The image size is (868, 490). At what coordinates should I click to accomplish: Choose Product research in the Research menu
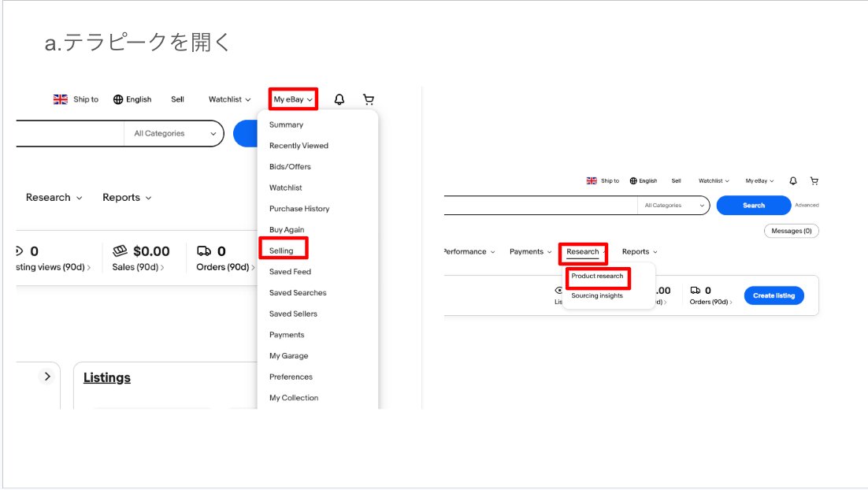pos(597,277)
